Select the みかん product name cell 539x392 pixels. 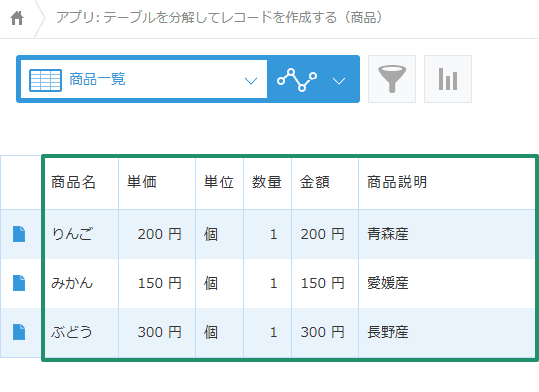[81, 283]
